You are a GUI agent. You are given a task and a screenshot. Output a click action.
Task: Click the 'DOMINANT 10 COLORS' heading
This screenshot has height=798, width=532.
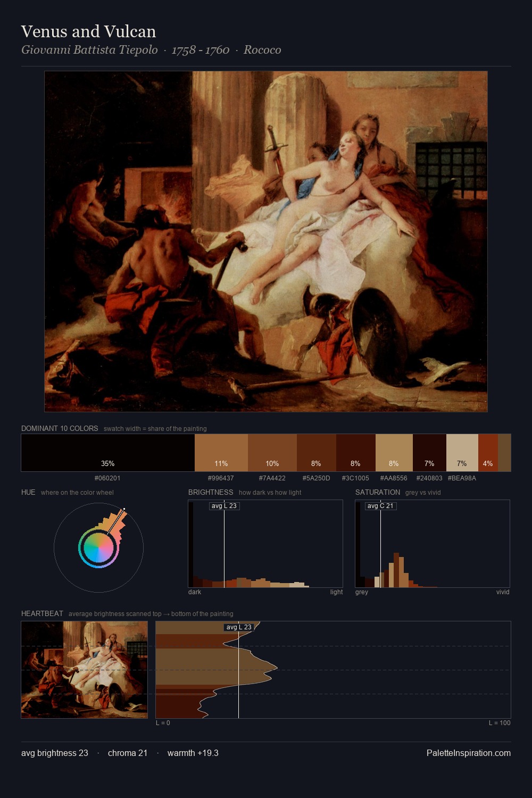pos(60,428)
